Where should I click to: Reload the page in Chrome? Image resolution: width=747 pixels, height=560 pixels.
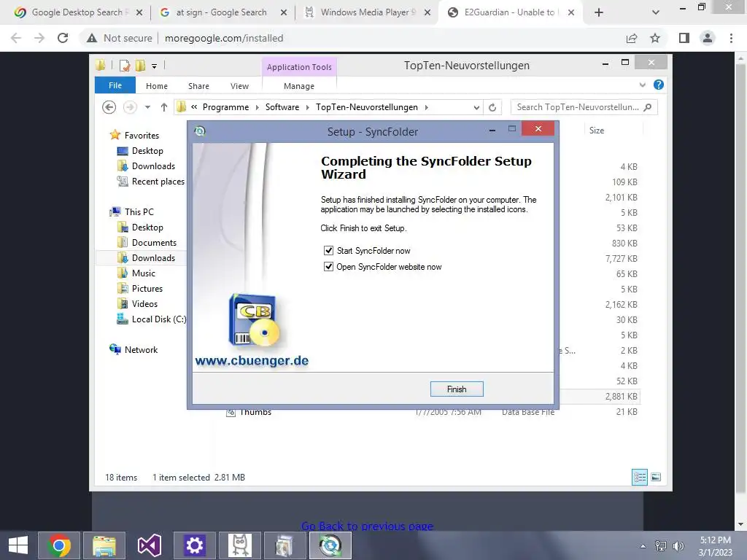click(63, 38)
